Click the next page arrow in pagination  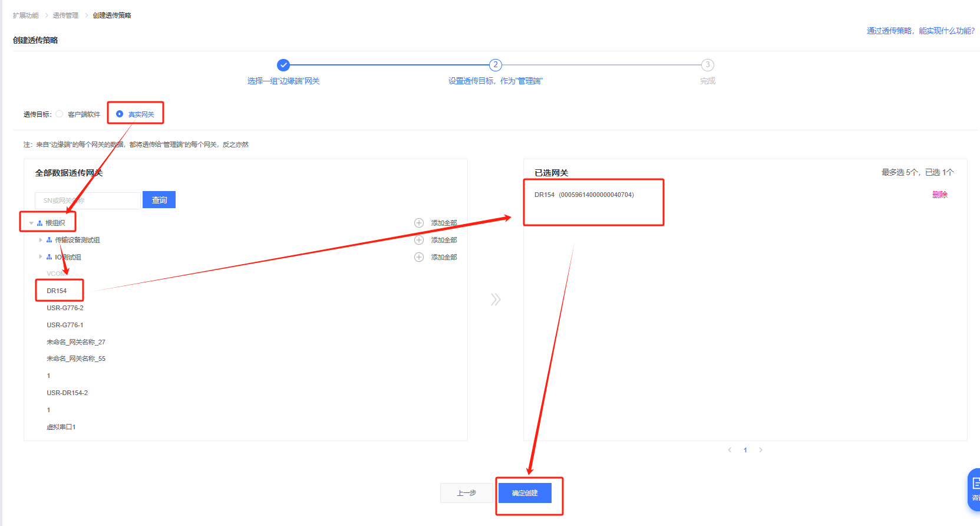pos(761,450)
